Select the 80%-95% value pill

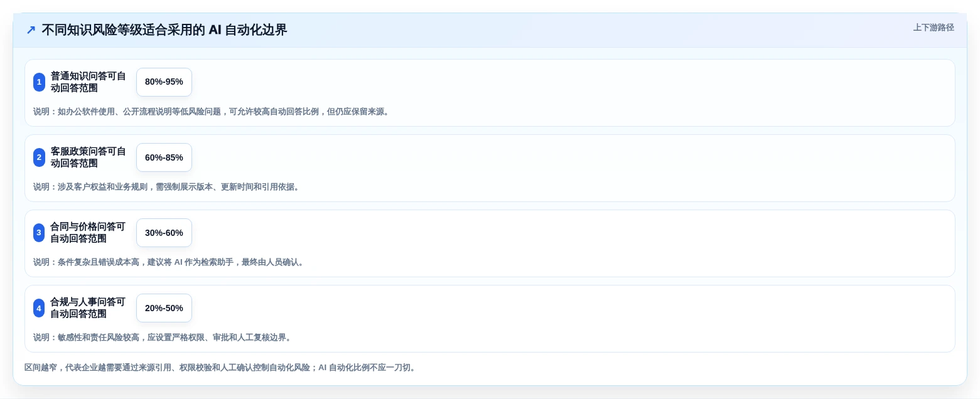point(164,82)
